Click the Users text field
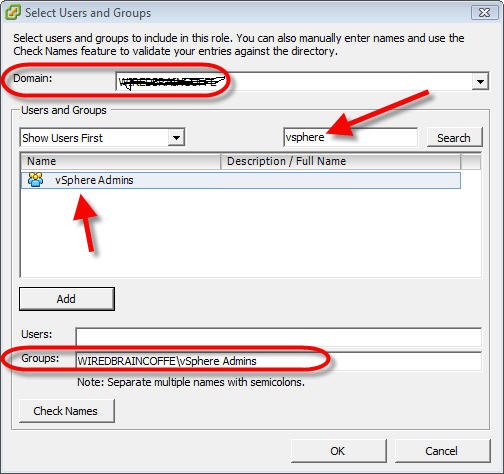Viewport: 504px width, 474px height. 278,337
